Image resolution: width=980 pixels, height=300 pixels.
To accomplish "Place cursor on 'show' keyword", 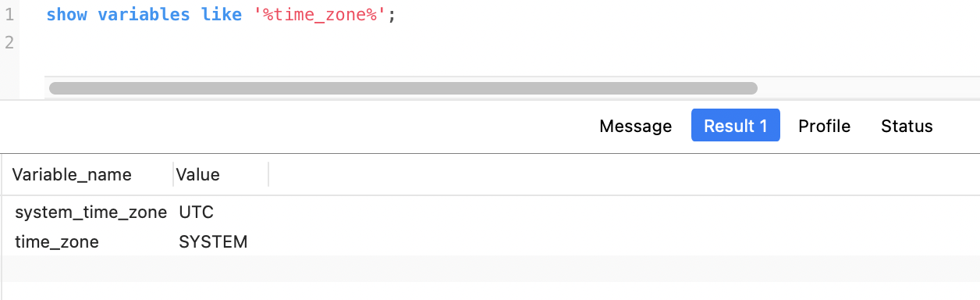I will tap(67, 15).
